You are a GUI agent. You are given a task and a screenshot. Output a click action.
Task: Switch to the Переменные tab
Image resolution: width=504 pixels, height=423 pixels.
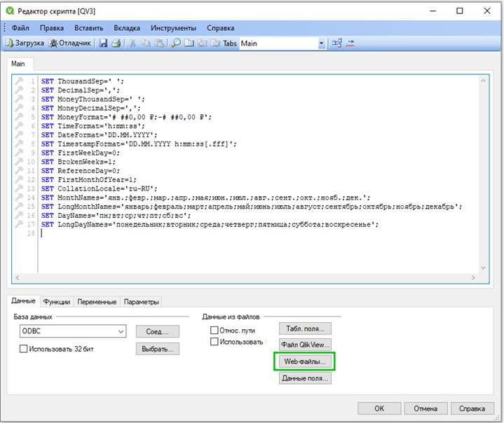97,302
